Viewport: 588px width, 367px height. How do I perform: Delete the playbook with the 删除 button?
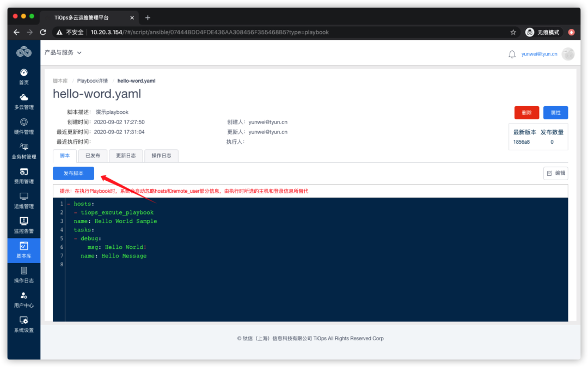[x=526, y=113]
